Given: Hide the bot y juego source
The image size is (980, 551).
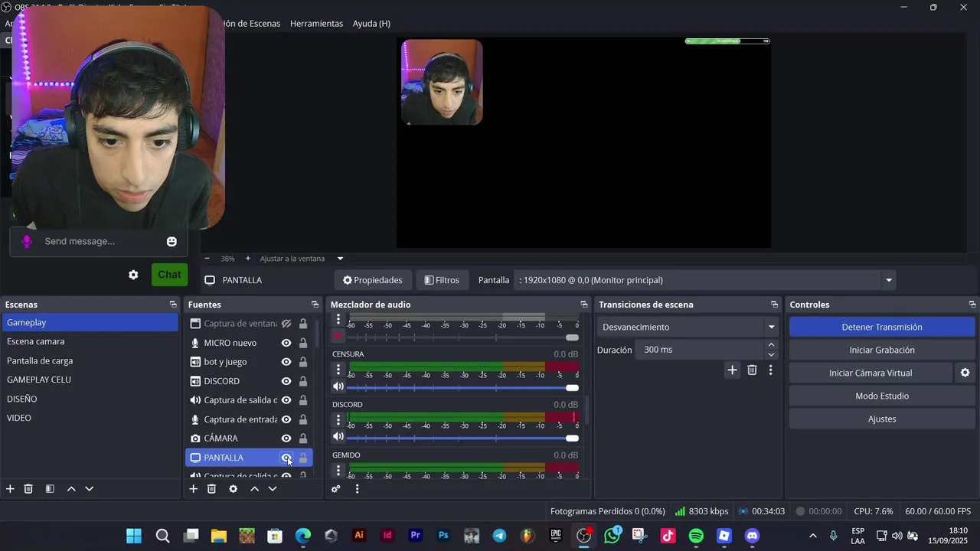Looking at the screenshot, I should [x=286, y=362].
